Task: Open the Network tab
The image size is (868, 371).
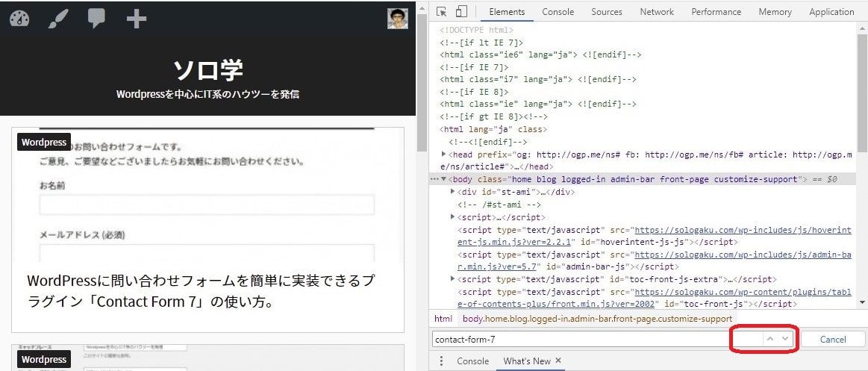Action: [657, 12]
